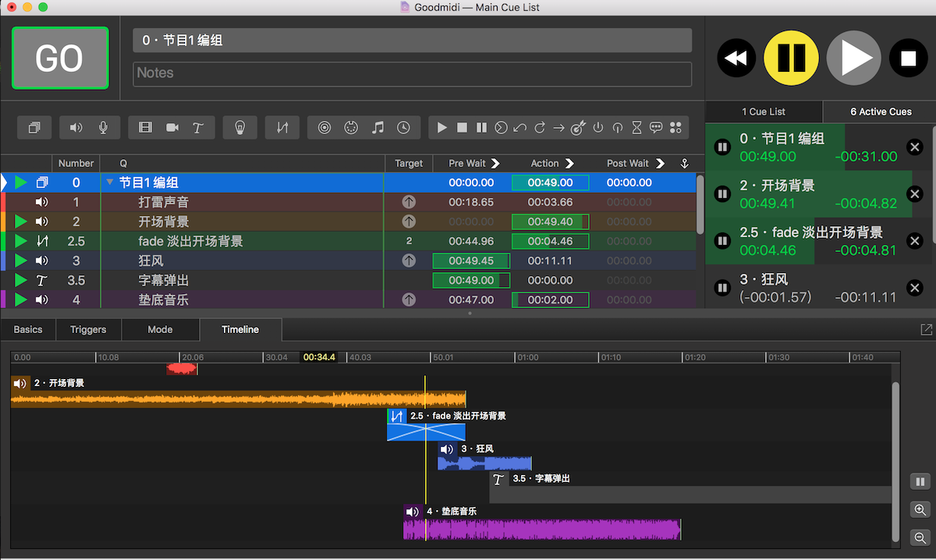The width and height of the screenshot is (936, 560).
Task: Select the purple 垫底音乐 waveform in timeline
Action: [542, 530]
